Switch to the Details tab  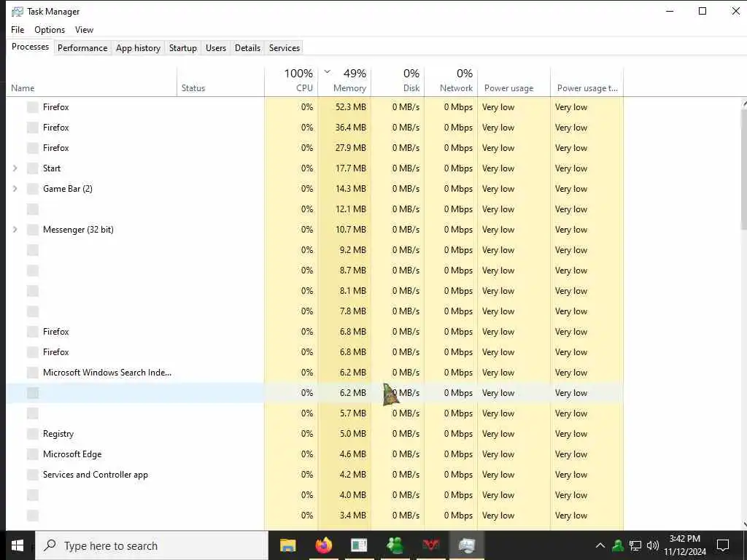(248, 48)
